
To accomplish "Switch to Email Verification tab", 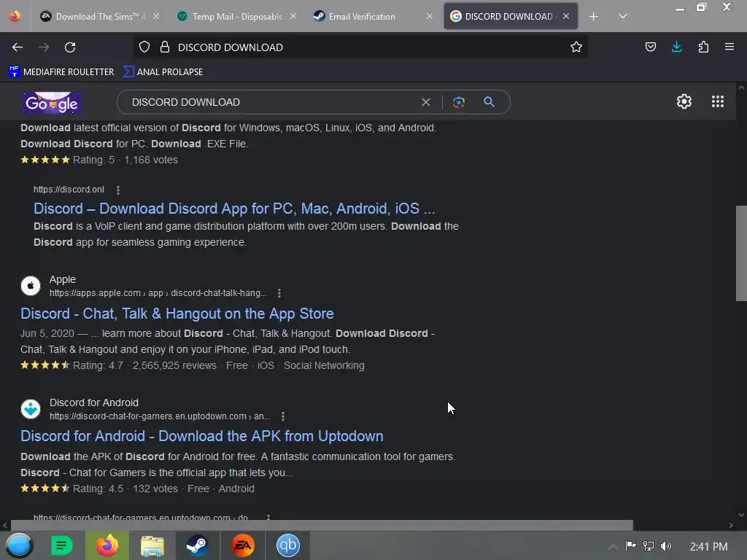I will (x=373, y=16).
